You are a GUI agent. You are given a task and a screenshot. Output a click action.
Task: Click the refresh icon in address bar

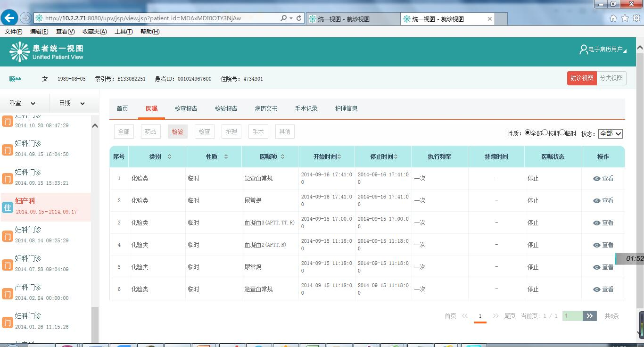click(x=299, y=18)
